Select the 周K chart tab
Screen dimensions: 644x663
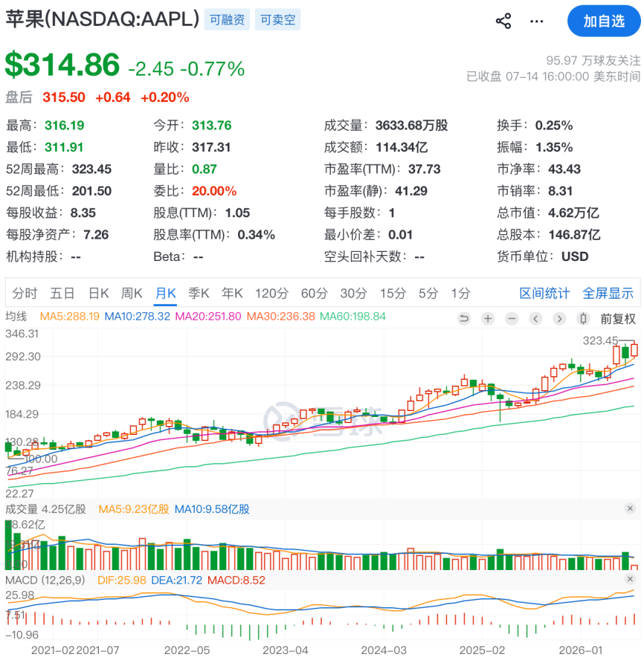pyautogui.click(x=132, y=293)
